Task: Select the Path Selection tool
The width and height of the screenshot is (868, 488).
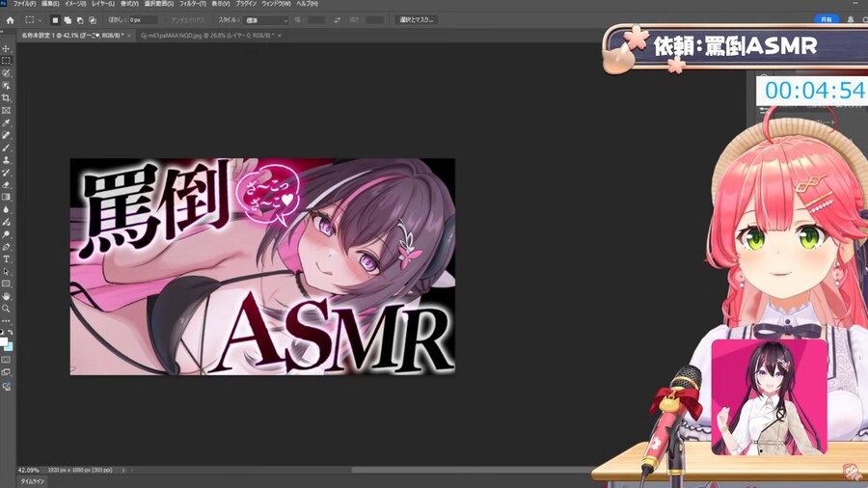Action: (6, 272)
